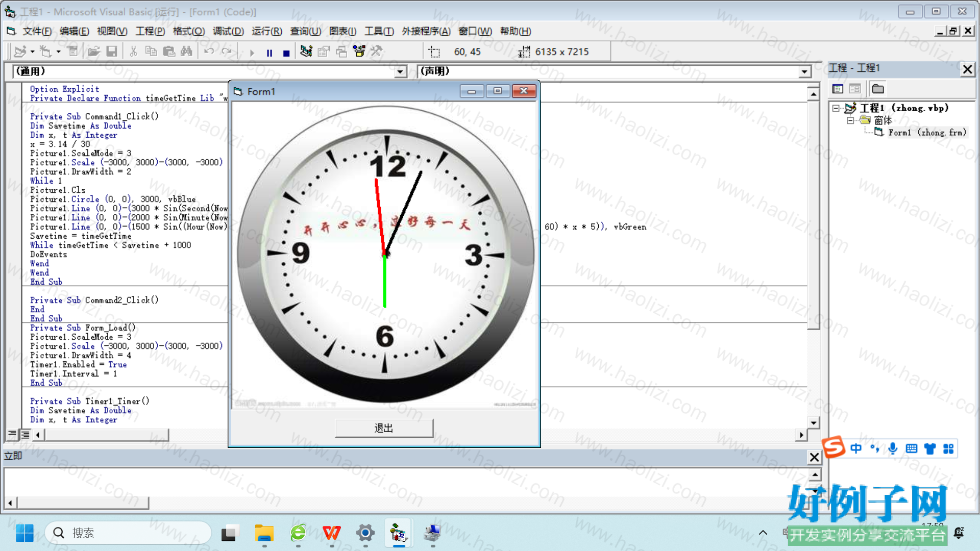Open the (通用) object dropdown
Viewport: 980px width, 551px height.
tap(401, 72)
